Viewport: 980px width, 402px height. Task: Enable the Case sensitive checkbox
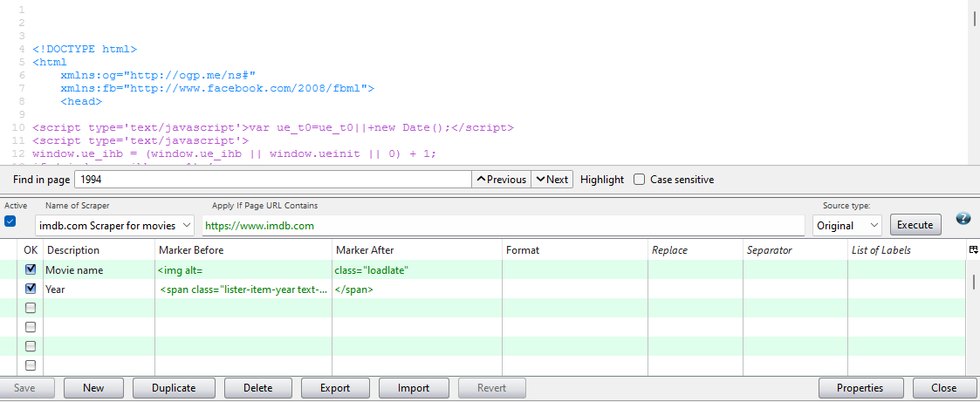(x=640, y=180)
